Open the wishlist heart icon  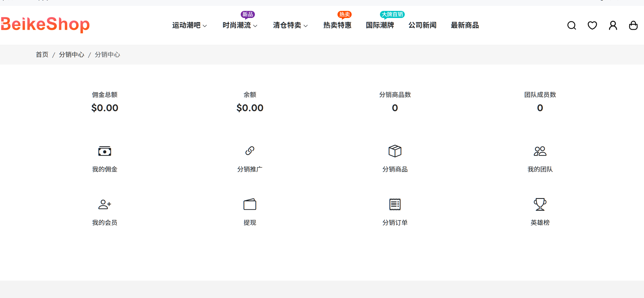pyautogui.click(x=592, y=25)
